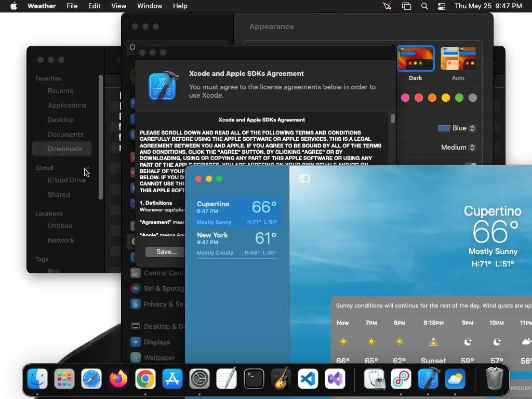The image size is (532, 399).
Task: Open Displays in System Settings sidebar
Action: click(x=150, y=342)
